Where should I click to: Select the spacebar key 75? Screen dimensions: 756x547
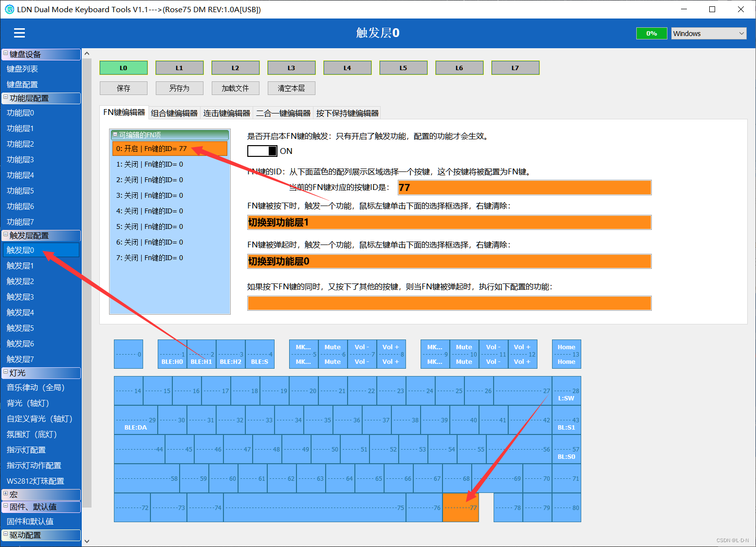tap(315, 508)
